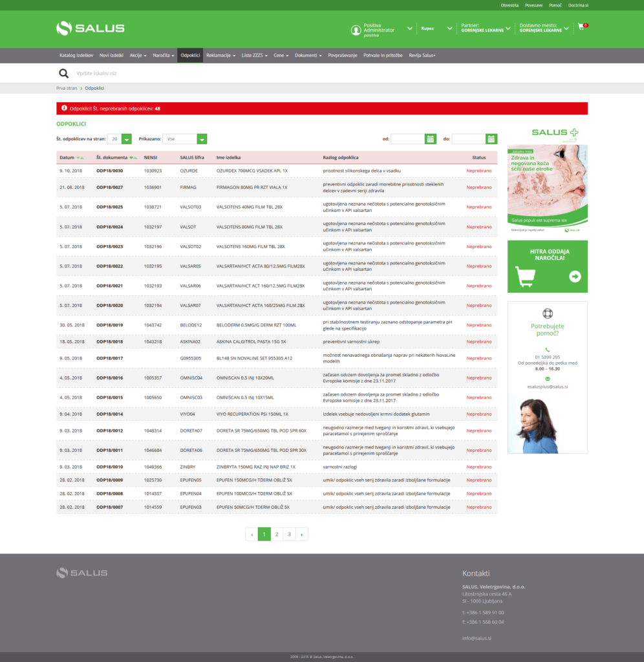The height and width of the screenshot is (662, 644).
Task: Click the SALUS+ logo above the ad
Action: point(555,133)
